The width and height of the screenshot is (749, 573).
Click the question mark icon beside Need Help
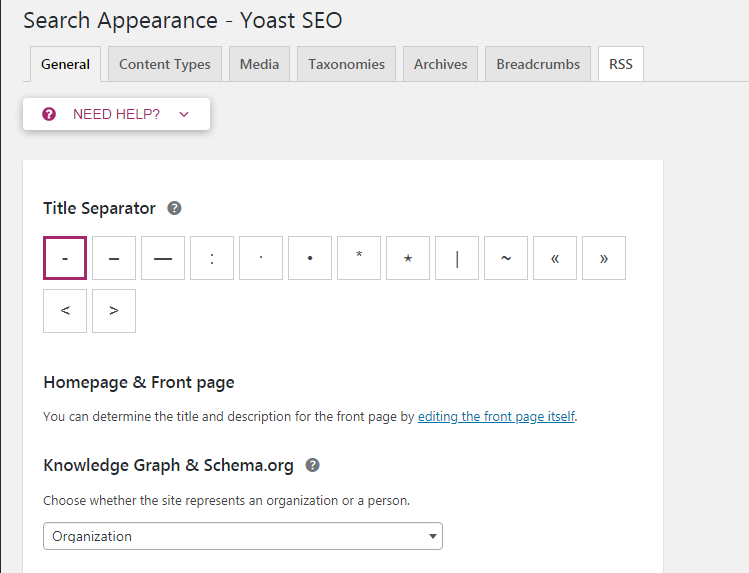coord(49,114)
